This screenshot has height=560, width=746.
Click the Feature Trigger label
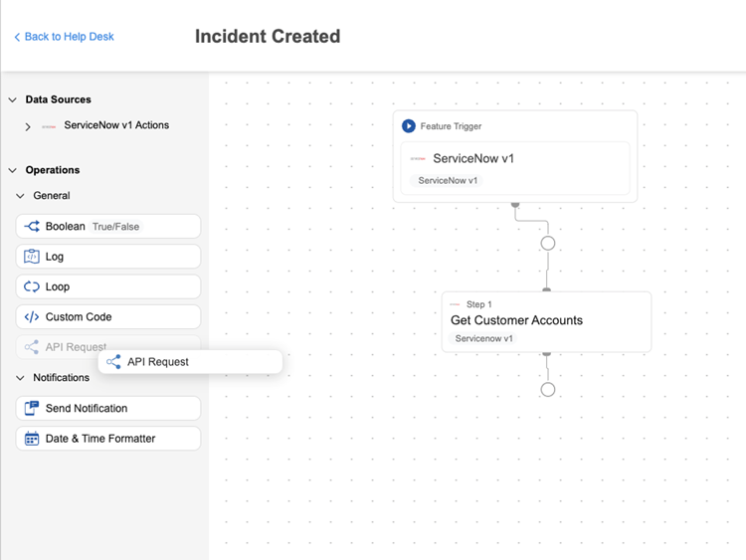(x=451, y=126)
